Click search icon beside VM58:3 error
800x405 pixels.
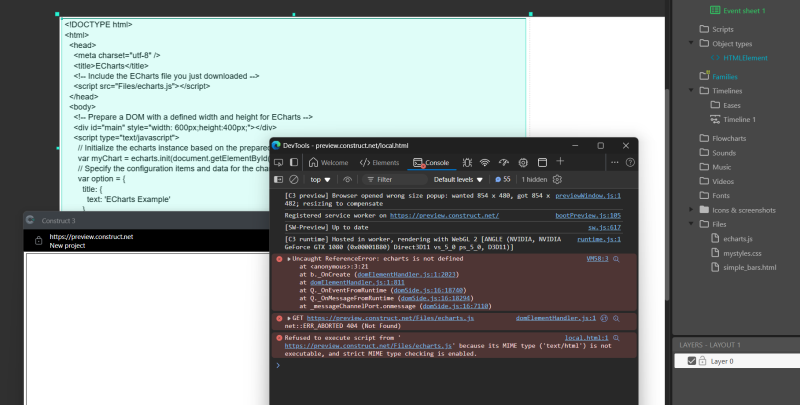pos(616,259)
